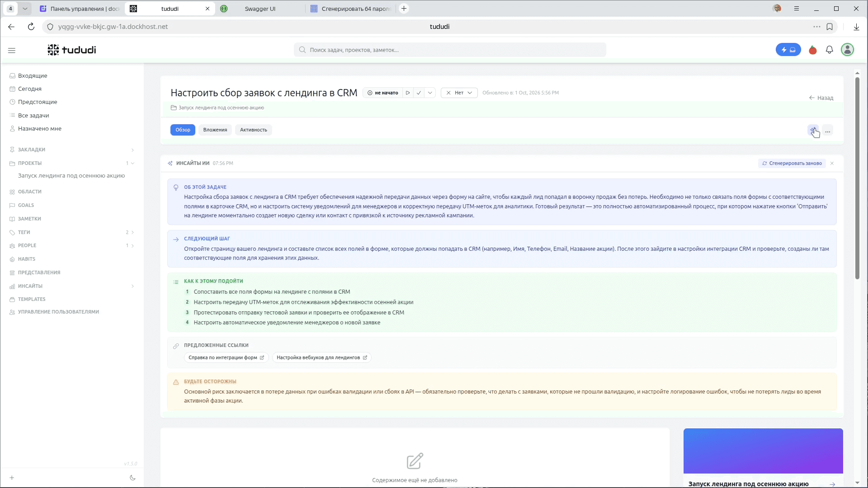Click the blue quick-capture lightning button
Viewport: 868px width, 488px height.
point(788,50)
